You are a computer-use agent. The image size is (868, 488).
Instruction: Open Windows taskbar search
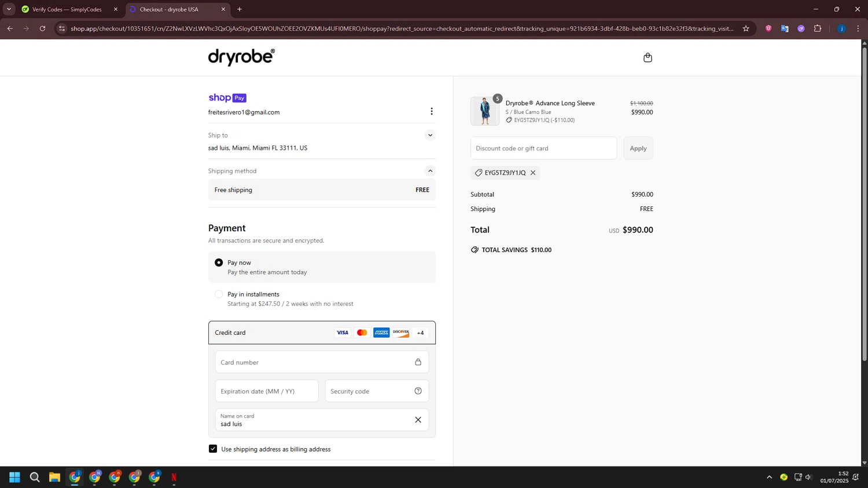point(35,477)
